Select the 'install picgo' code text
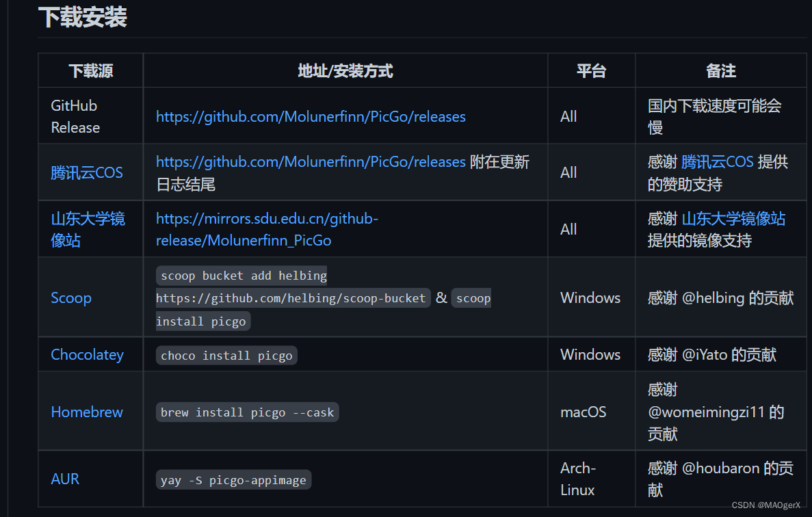812x517 pixels. coord(203,321)
